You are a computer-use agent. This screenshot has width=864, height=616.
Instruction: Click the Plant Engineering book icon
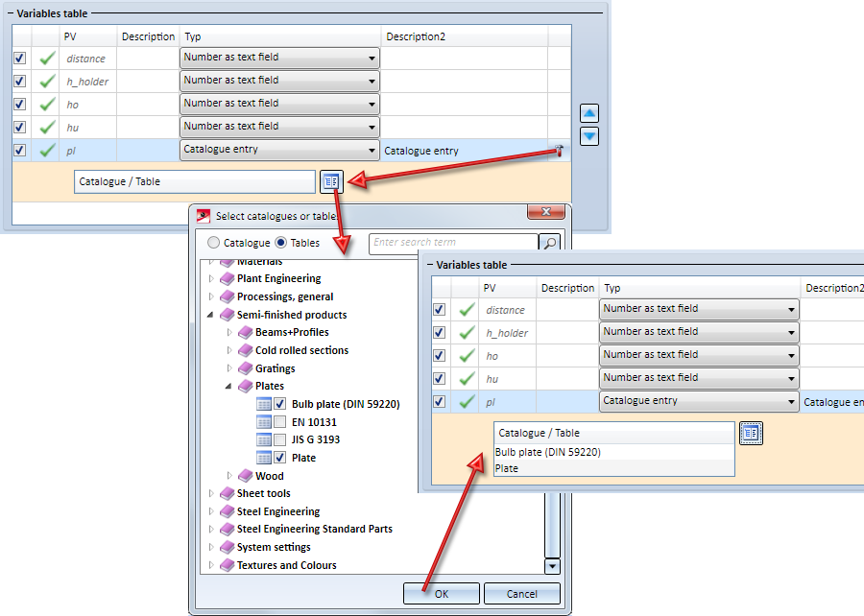click(227, 278)
